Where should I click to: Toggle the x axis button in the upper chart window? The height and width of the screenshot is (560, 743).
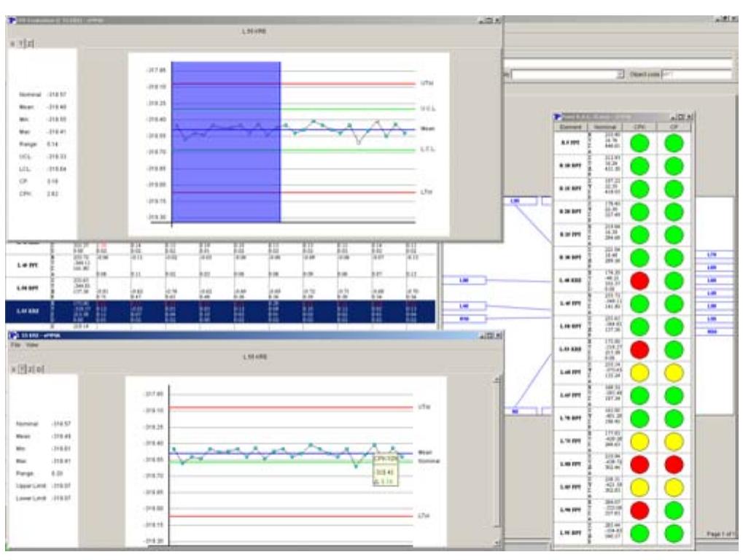pyautogui.click(x=13, y=44)
